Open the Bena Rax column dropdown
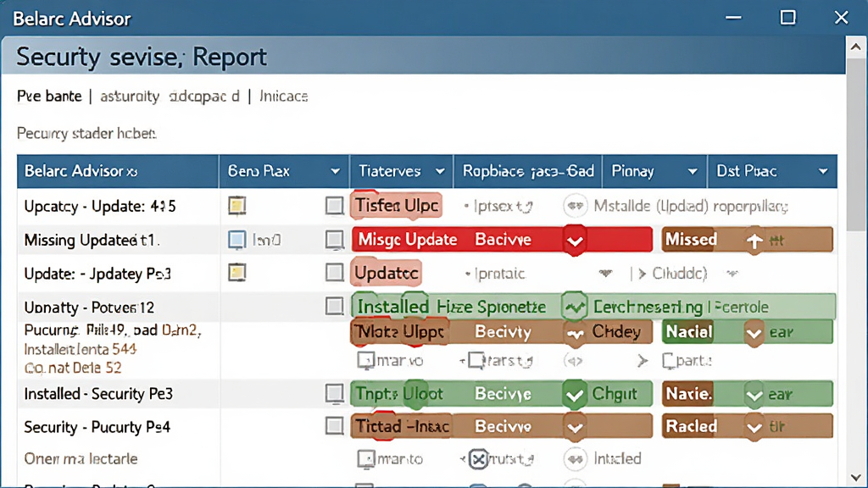This screenshot has height=488, width=868. click(x=335, y=171)
